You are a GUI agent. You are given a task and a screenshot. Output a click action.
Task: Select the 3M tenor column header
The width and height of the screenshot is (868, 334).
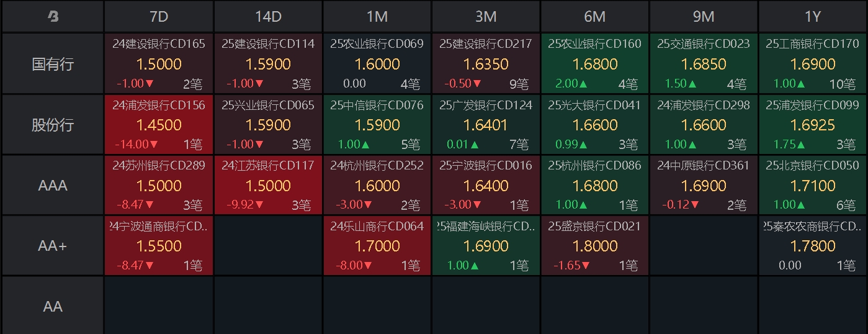tap(486, 17)
